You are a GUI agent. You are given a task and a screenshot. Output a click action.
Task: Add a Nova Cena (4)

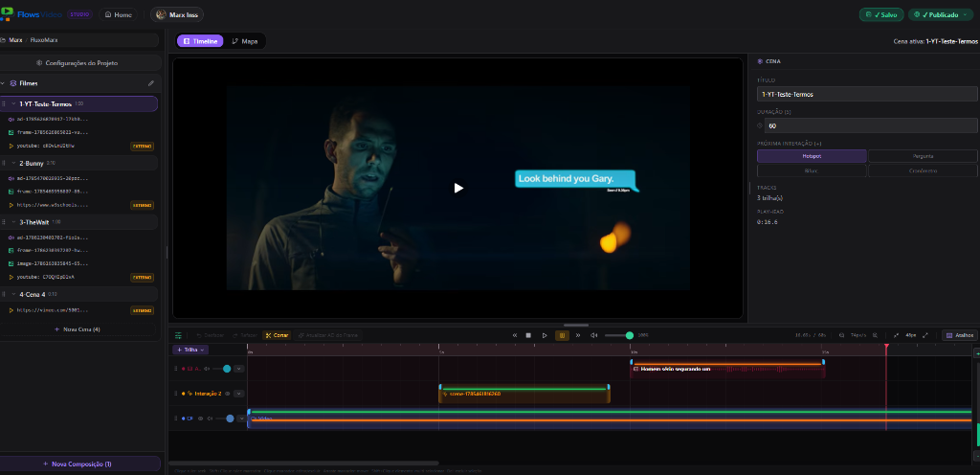coord(78,328)
